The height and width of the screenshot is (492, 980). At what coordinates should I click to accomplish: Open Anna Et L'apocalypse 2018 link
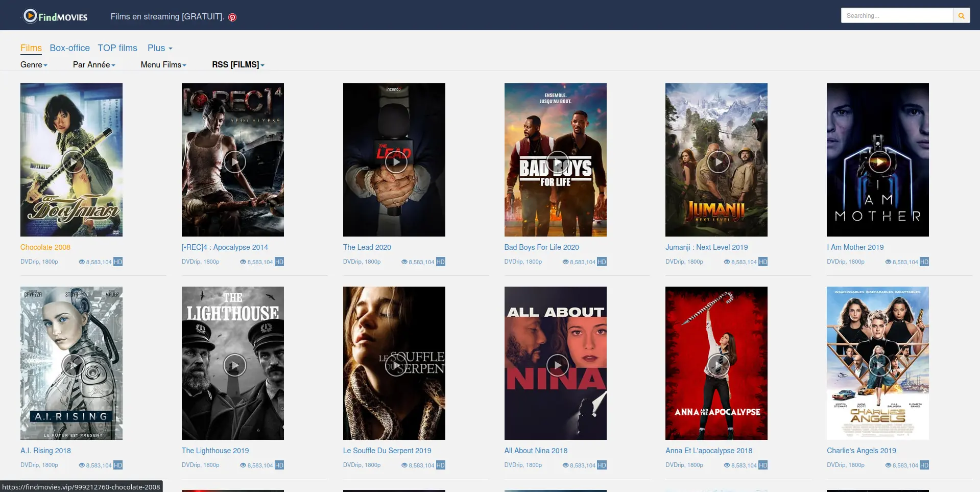709,451
